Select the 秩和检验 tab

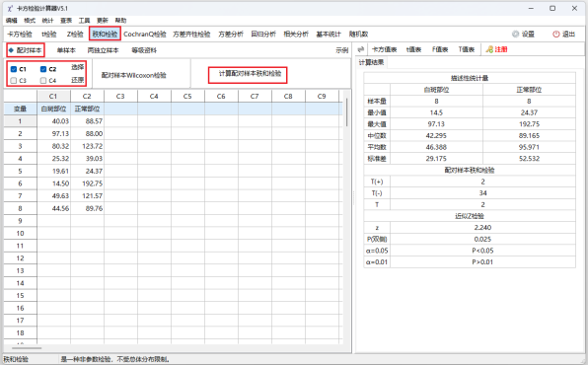pos(105,35)
